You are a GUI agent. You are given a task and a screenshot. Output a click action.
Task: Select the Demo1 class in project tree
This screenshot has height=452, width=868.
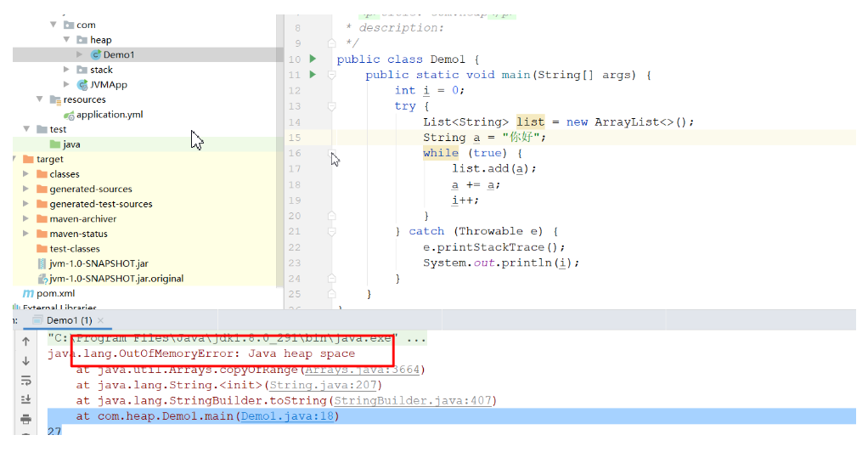(118, 54)
